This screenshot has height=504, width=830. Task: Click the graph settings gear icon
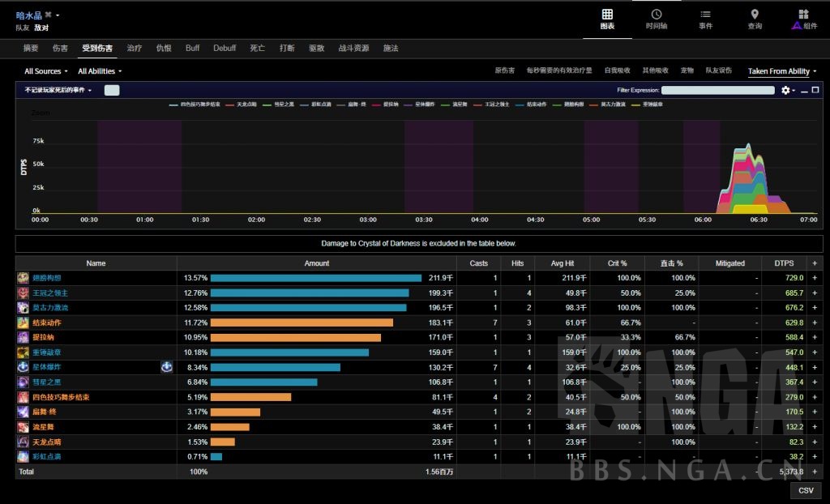point(785,91)
